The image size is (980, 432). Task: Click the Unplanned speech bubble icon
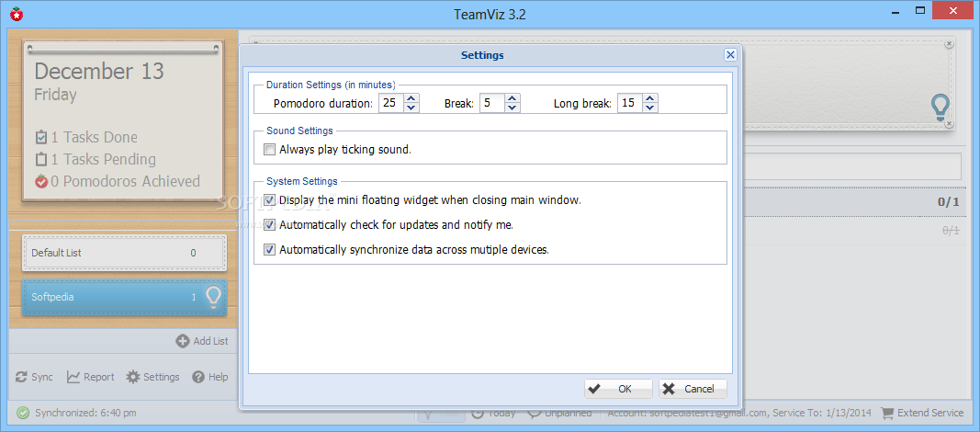(x=535, y=413)
